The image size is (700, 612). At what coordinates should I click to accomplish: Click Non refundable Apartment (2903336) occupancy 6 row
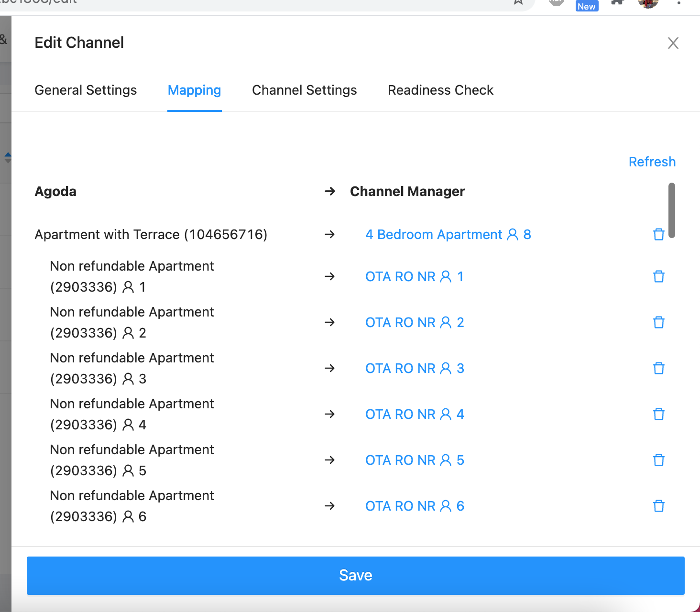click(x=132, y=506)
